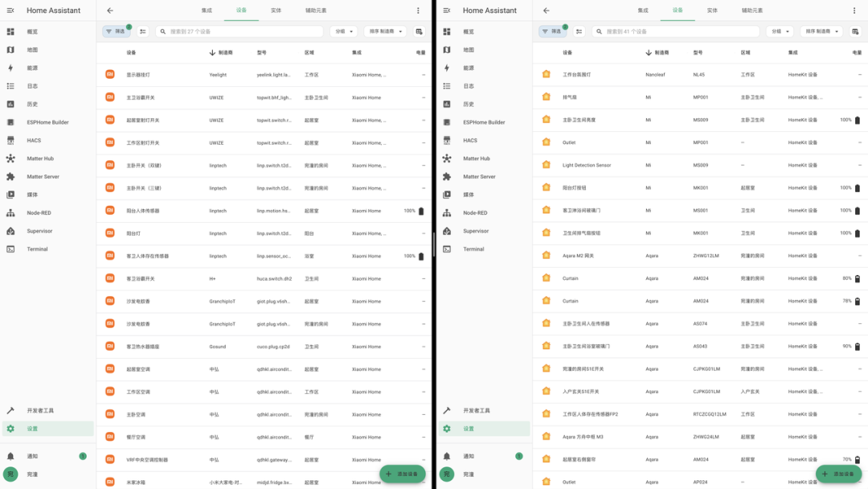Image resolution: width=868 pixels, height=489 pixels.
Task: Open Node-RED in right window sidebar
Action: [x=484, y=212]
